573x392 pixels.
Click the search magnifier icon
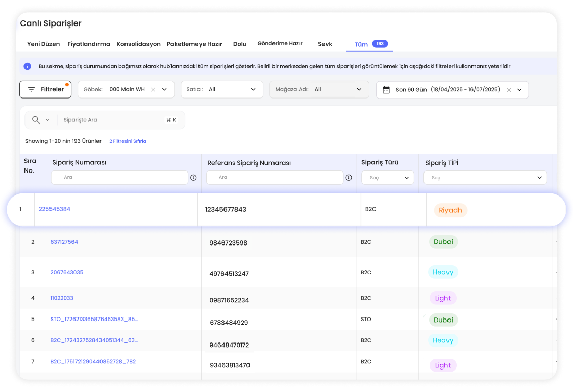36,120
